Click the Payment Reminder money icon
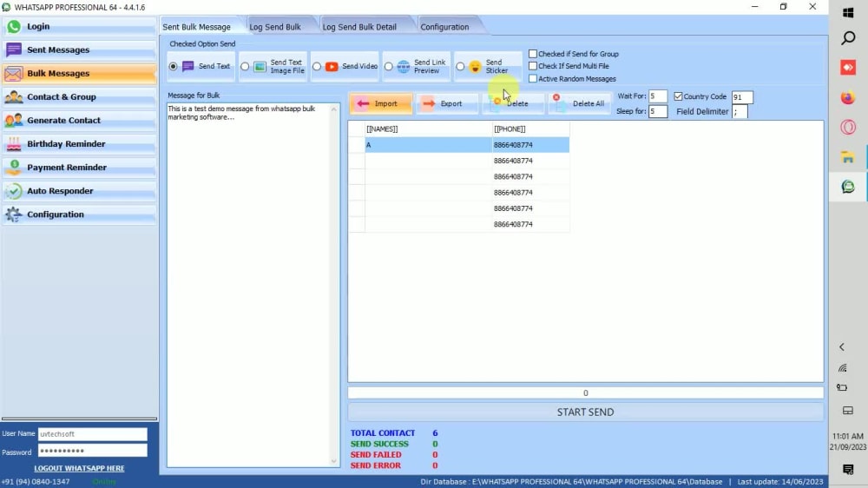This screenshot has height=488, width=868. [x=14, y=168]
